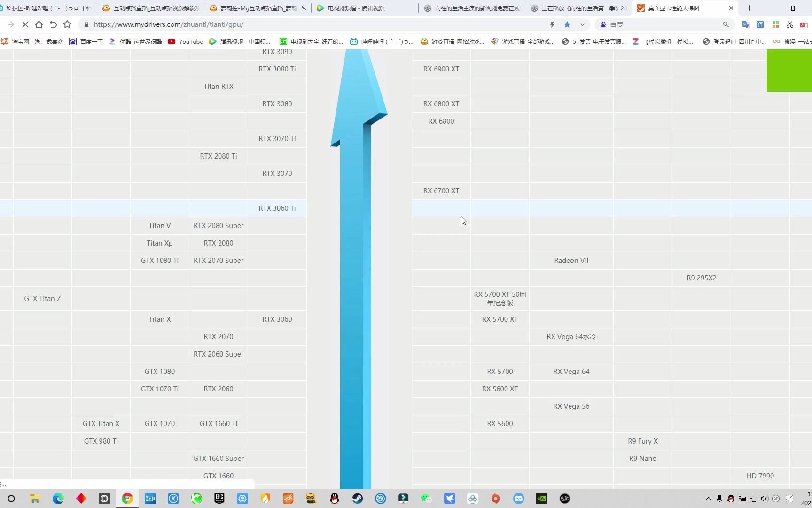Open the 优酷-这世界很酷 bookmark
812x508 pixels.
coord(135,41)
